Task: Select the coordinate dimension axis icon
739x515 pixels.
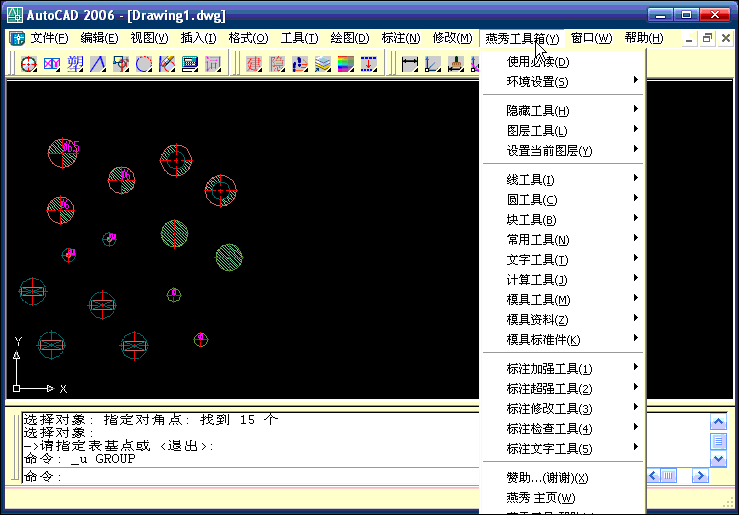Action: pos(433,64)
